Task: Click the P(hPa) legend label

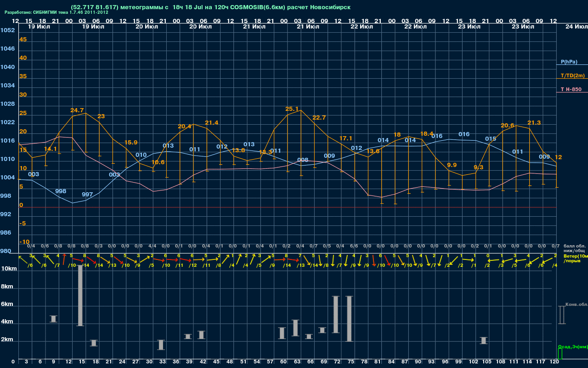Action: (569, 62)
